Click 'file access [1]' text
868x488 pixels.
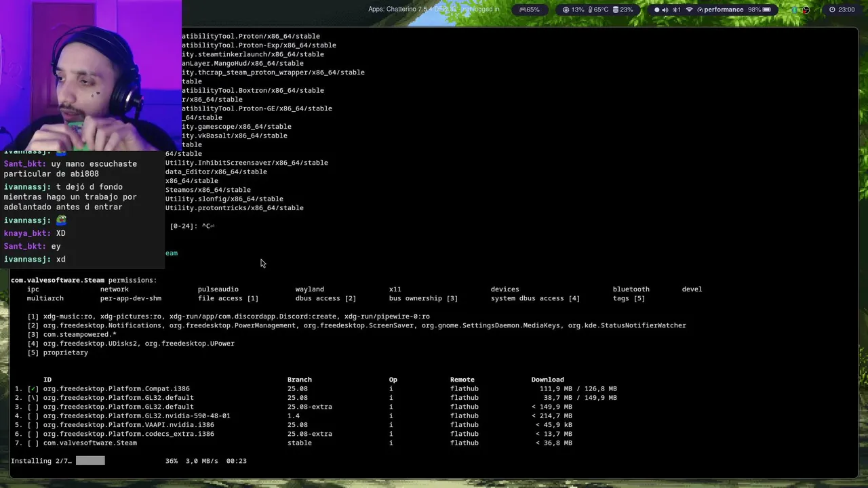point(228,298)
